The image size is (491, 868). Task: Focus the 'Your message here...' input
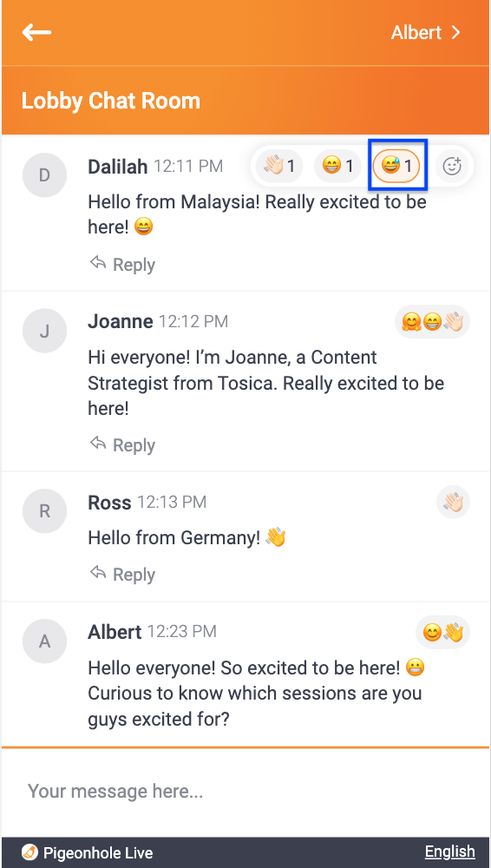(x=245, y=792)
